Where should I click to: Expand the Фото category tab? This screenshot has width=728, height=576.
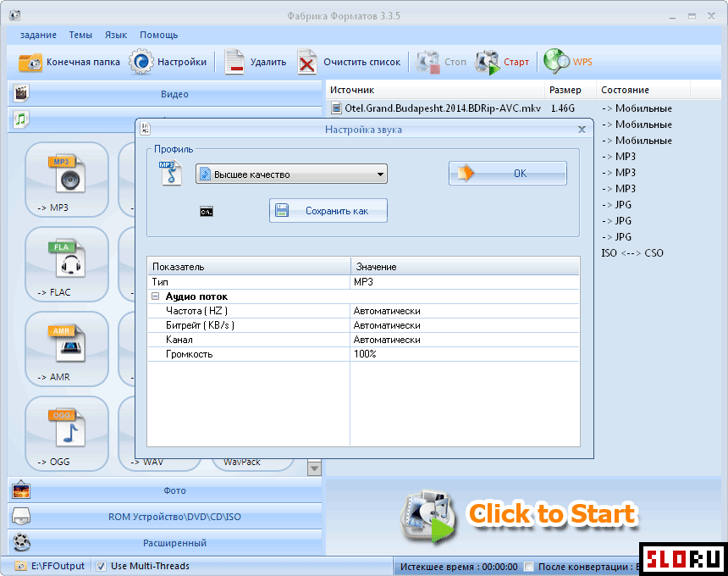(165, 490)
